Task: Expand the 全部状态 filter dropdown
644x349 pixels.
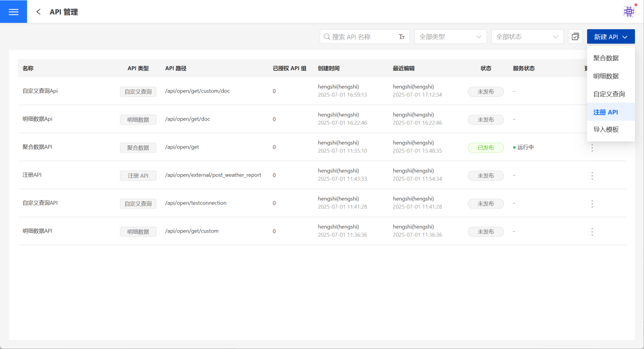Action: coord(527,37)
